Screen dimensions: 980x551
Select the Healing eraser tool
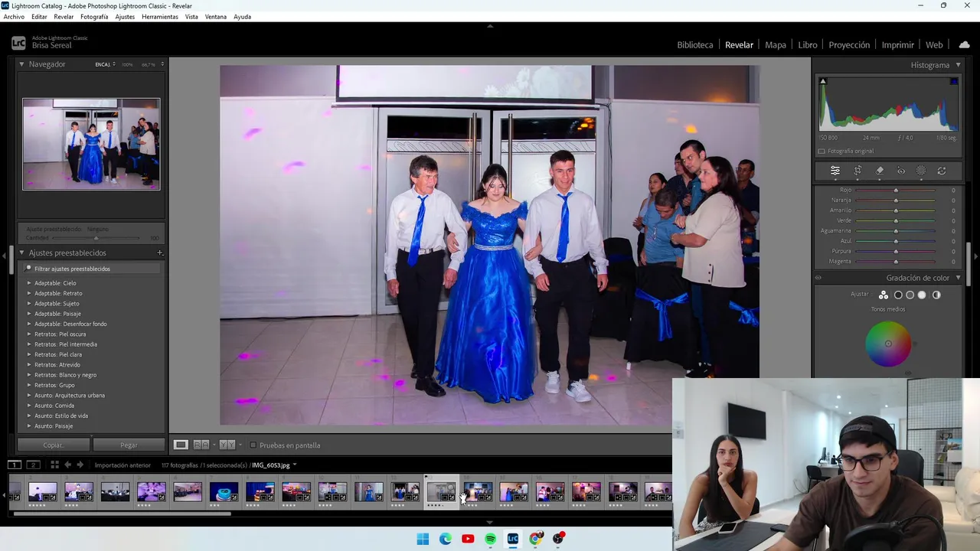(x=880, y=171)
